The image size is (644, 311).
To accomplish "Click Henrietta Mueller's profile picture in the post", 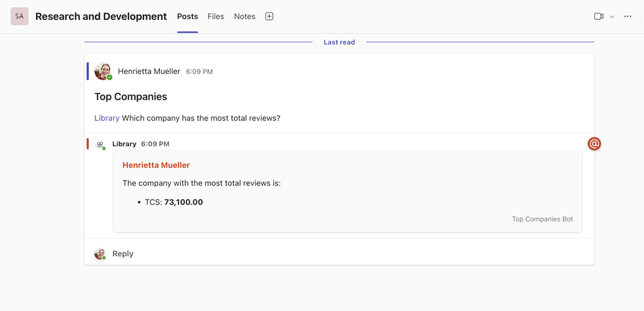I will [102, 71].
